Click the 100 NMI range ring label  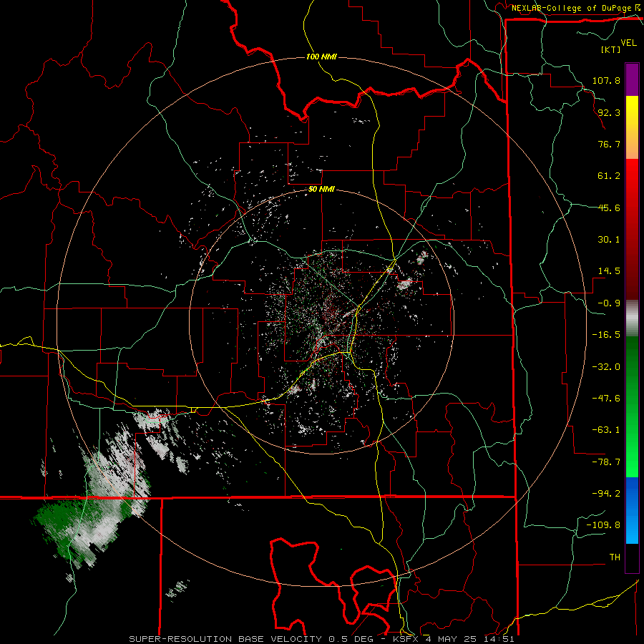click(321, 57)
